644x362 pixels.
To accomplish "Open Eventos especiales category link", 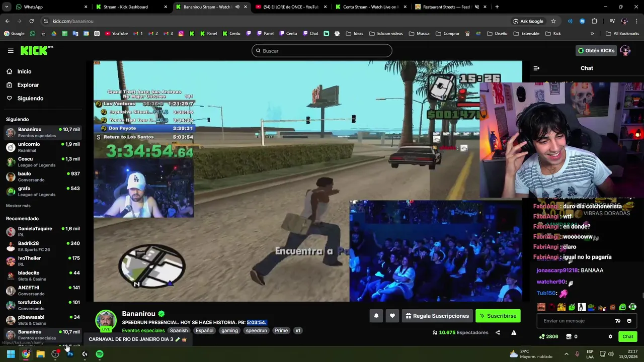I will point(143,330).
